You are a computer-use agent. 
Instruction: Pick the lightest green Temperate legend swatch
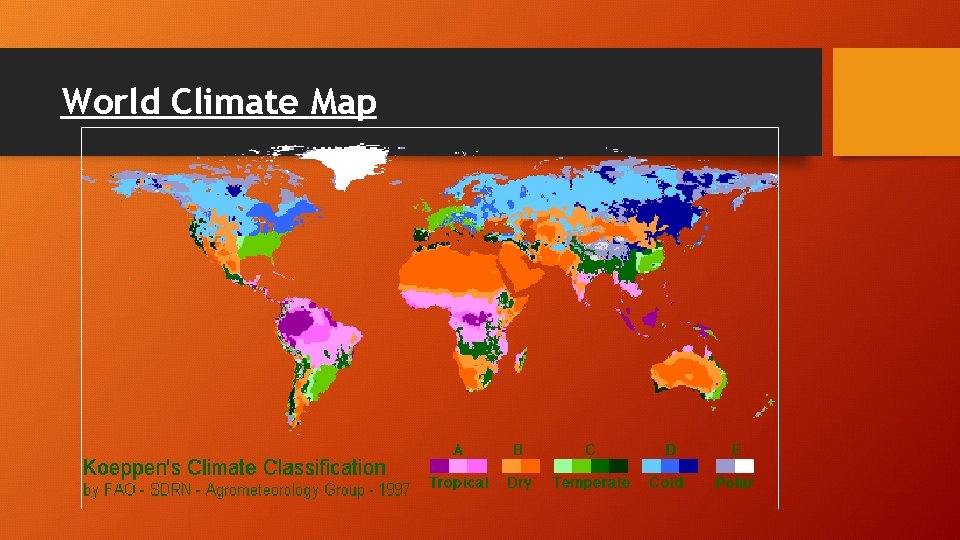[x=563, y=466]
